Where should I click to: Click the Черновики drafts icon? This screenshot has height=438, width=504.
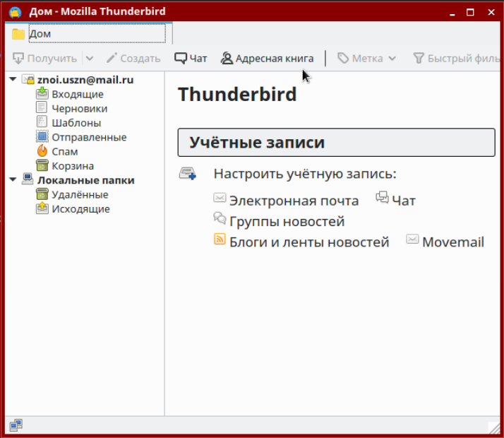click(42, 108)
